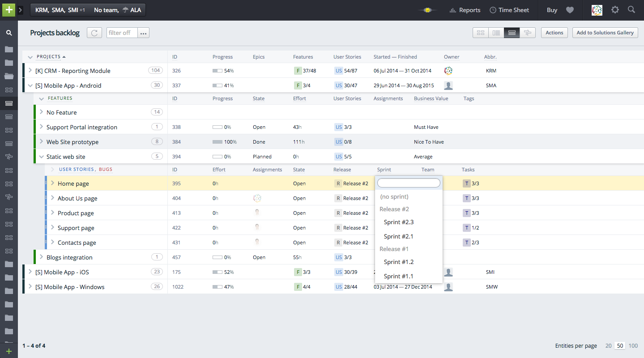
Task: Click the sidebar search icon
Action: pos(9,33)
